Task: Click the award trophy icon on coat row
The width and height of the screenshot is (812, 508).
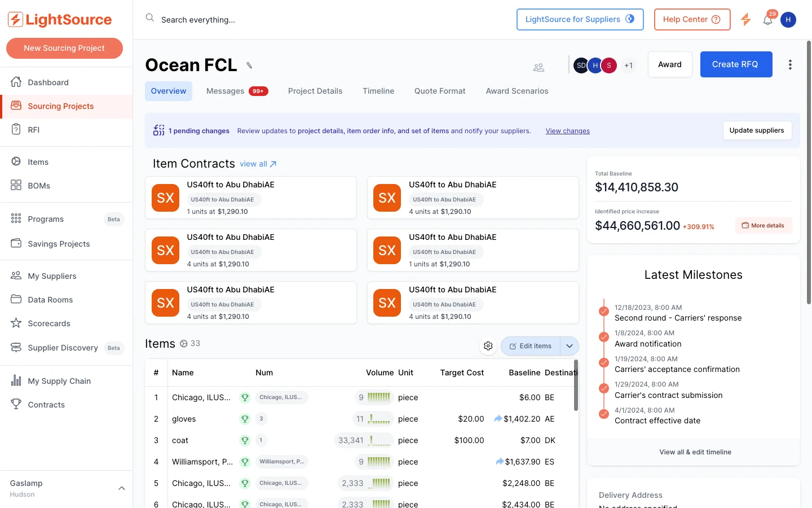Action: (x=245, y=440)
